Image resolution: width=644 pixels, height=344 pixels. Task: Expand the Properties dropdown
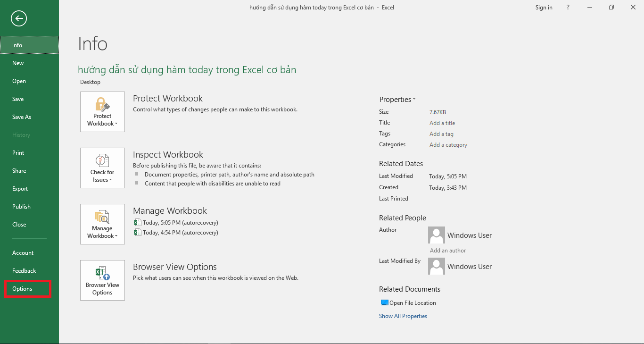397,100
